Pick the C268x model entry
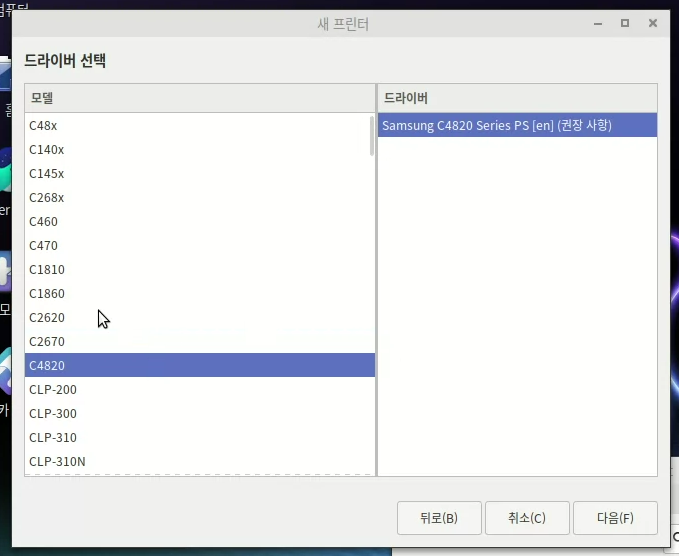 [x=200, y=197]
